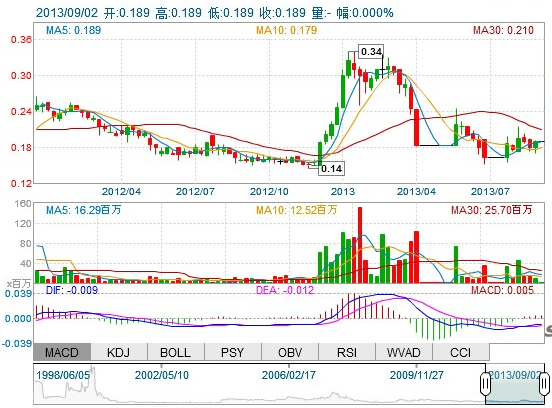The image size is (552, 408).
Task: Open the BOLL indicator tab
Action: click(x=176, y=352)
